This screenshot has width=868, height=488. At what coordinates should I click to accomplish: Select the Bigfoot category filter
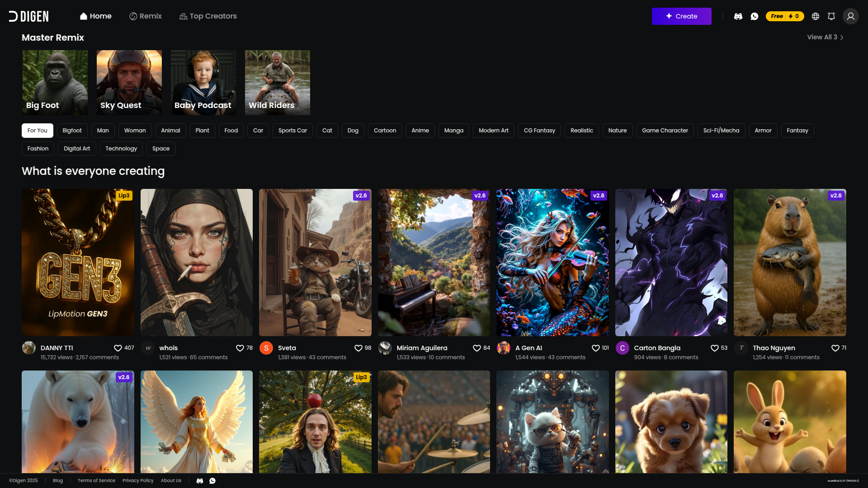72,131
